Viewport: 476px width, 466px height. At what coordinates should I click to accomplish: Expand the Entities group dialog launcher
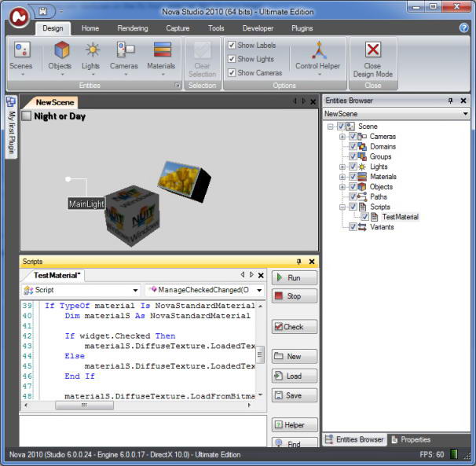pyautogui.click(x=178, y=86)
